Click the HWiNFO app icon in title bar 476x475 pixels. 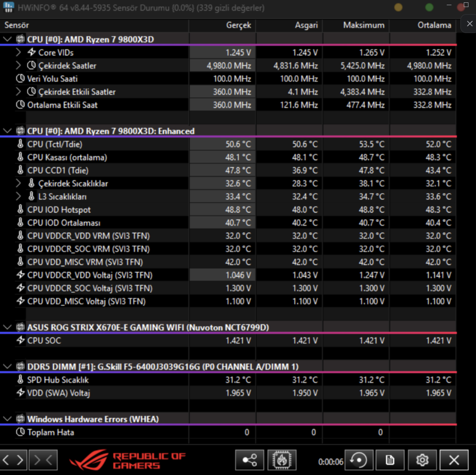click(x=8, y=7)
